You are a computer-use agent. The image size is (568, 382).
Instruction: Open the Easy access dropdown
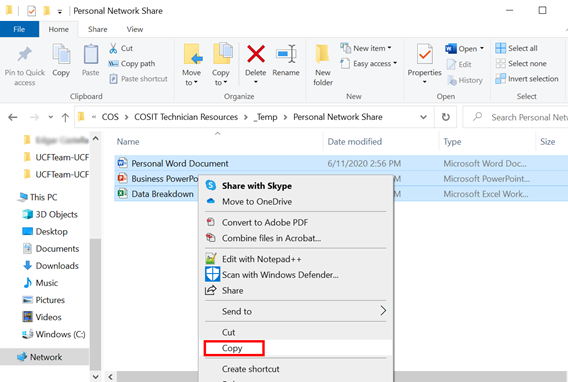(x=395, y=63)
